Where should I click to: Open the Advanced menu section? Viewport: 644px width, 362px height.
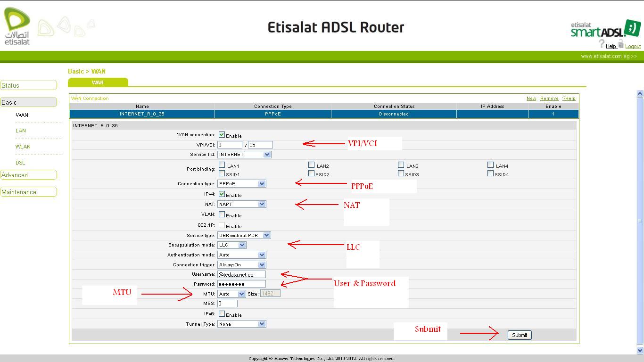coord(28,175)
